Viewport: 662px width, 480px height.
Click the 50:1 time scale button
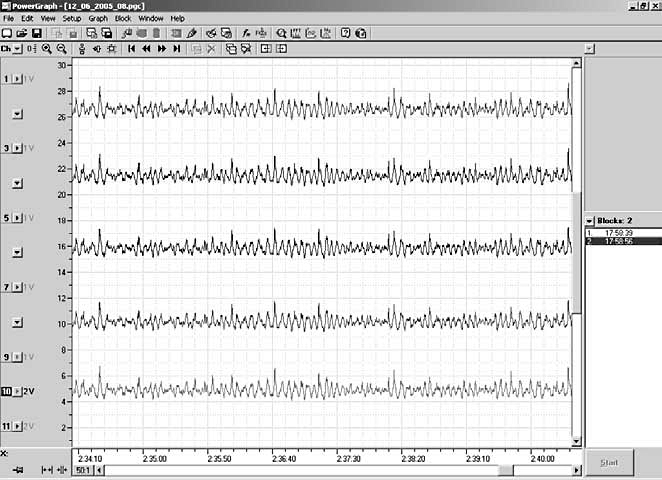coord(83,470)
